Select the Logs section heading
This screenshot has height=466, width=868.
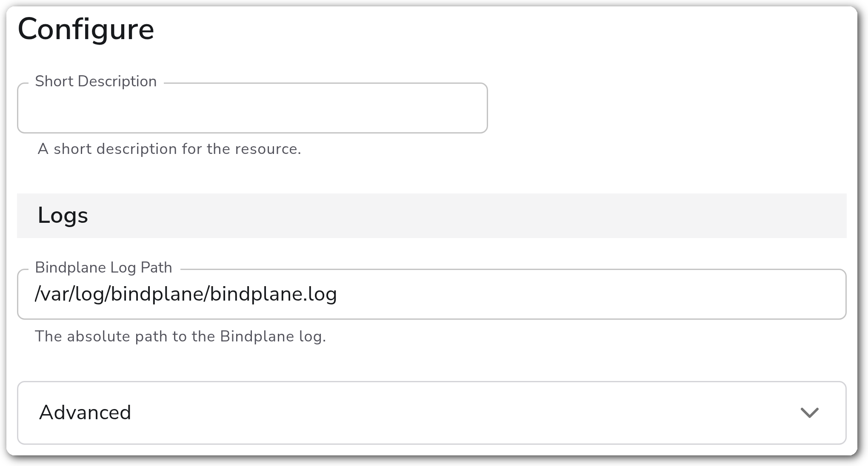[x=63, y=215]
